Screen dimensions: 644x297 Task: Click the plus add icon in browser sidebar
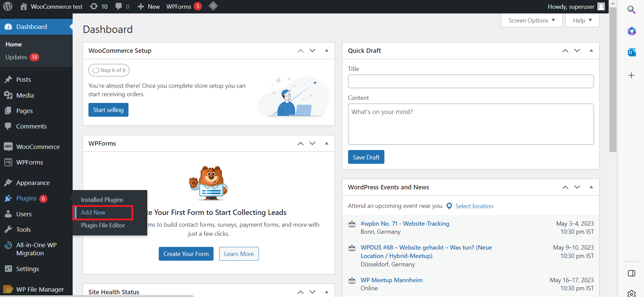632,75
